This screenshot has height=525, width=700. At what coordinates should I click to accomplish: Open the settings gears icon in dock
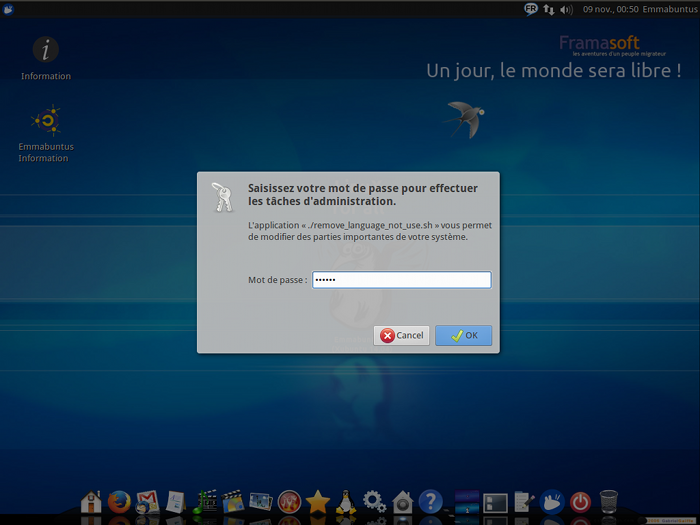click(x=375, y=501)
